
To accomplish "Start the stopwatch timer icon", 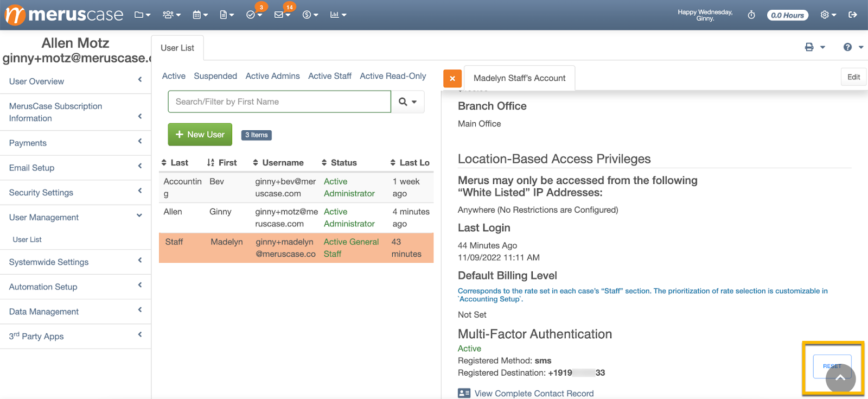I will [x=751, y=15].
